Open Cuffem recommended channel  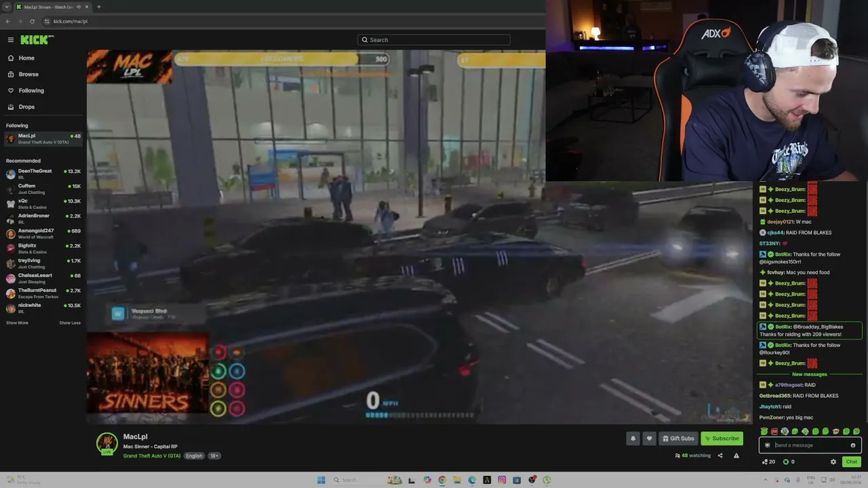43,189
